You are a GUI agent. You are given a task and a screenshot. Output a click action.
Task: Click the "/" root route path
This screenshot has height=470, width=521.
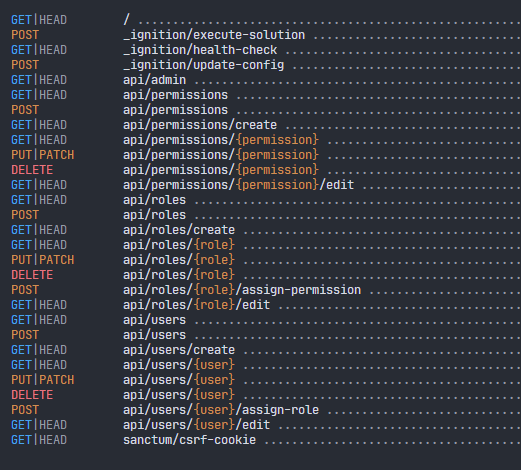click(126, 20)
